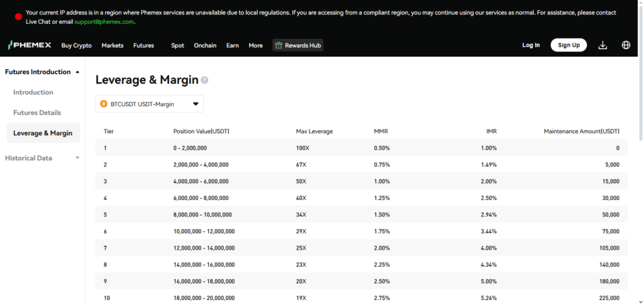Click the Bitcoin icon in pair selector

point(104,104)
